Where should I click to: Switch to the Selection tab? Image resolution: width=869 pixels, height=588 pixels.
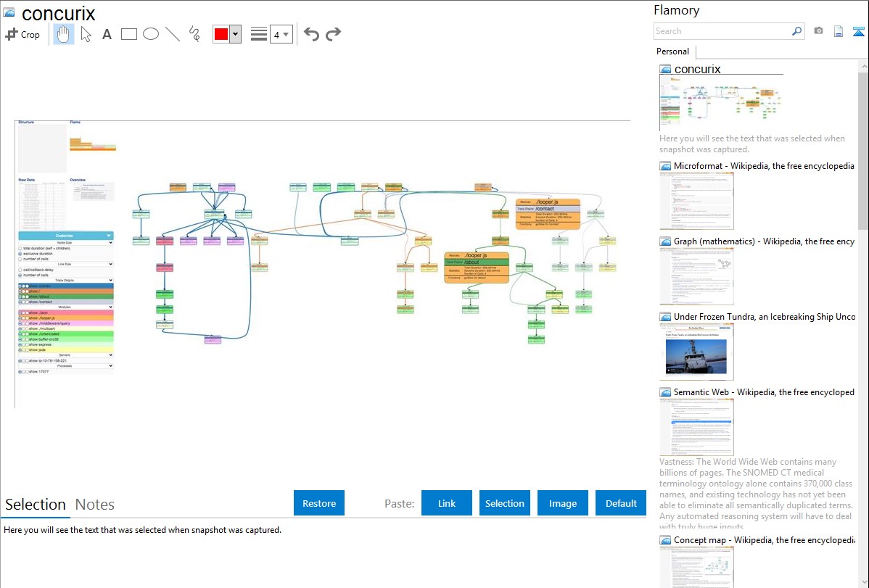(x=36, y=505)
